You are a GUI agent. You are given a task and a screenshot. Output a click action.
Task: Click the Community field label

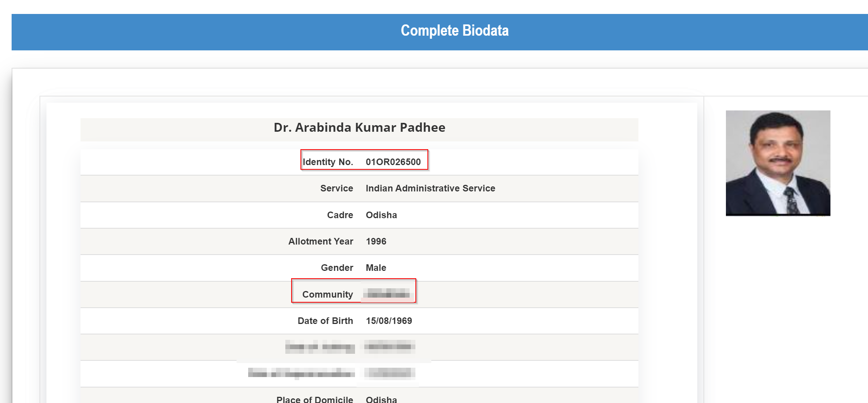coord(328,294)
